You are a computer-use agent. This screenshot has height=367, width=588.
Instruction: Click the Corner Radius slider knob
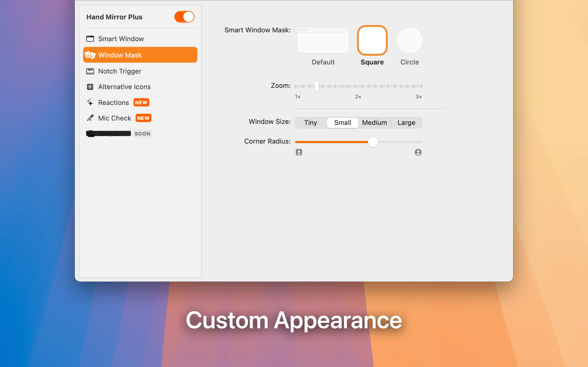[x=373, y=142]
